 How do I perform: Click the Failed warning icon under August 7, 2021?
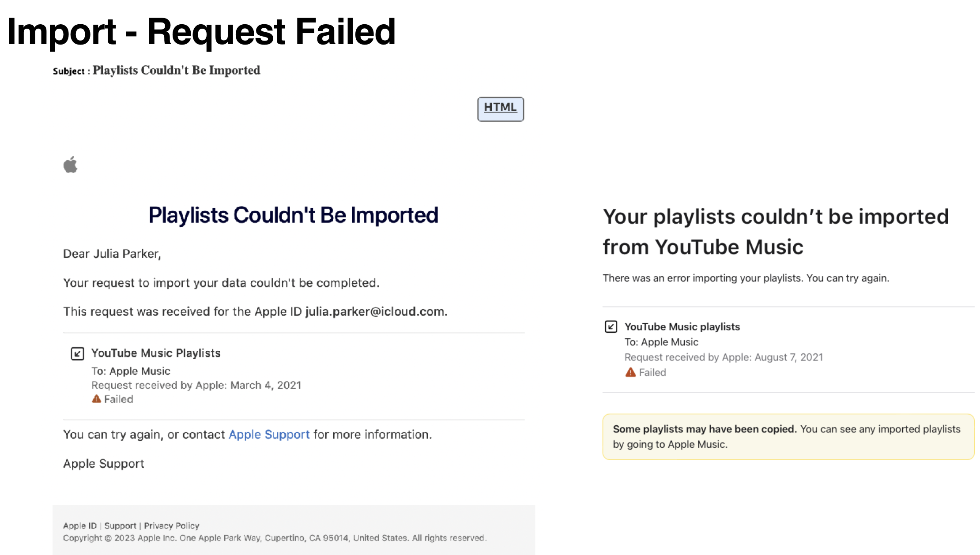tap(630, 372)
